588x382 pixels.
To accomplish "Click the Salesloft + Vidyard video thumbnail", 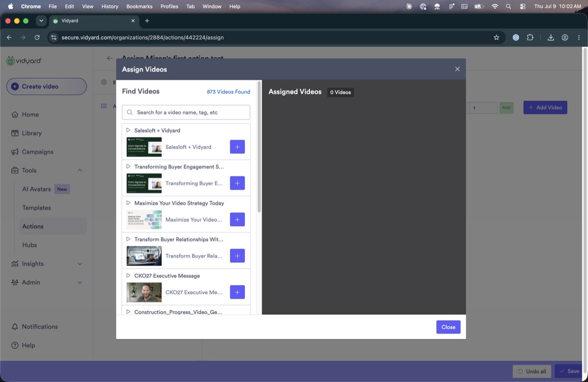I will (144, 147).
